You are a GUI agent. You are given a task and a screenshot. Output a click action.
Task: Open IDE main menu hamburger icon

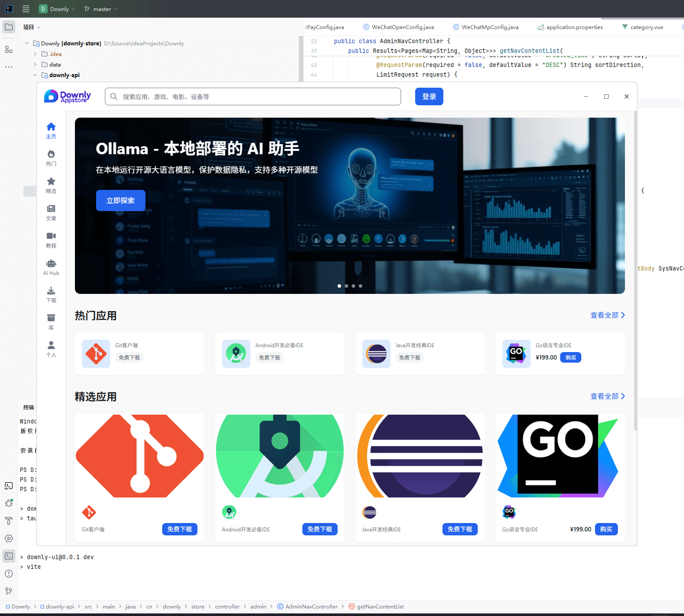[26, 9]
